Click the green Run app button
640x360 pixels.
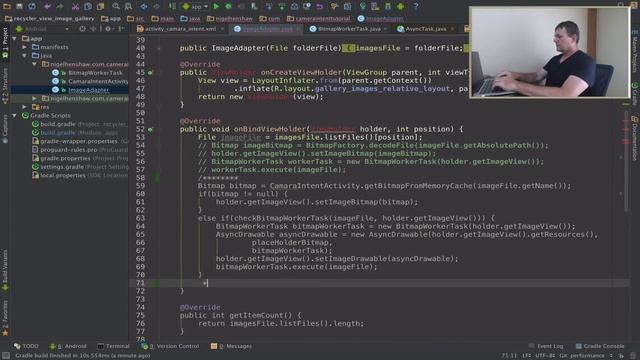pos(216,6)
